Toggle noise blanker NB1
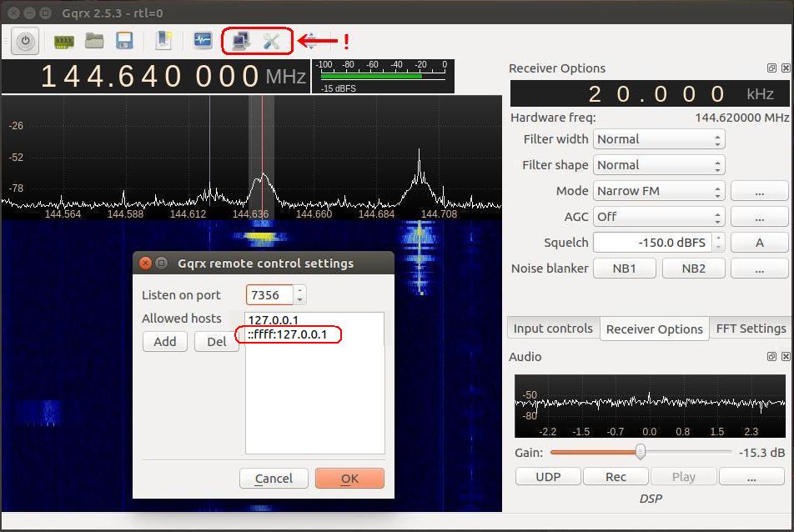Image resolution: width=794 pixels, height=532 pixels. click(625, 269)
